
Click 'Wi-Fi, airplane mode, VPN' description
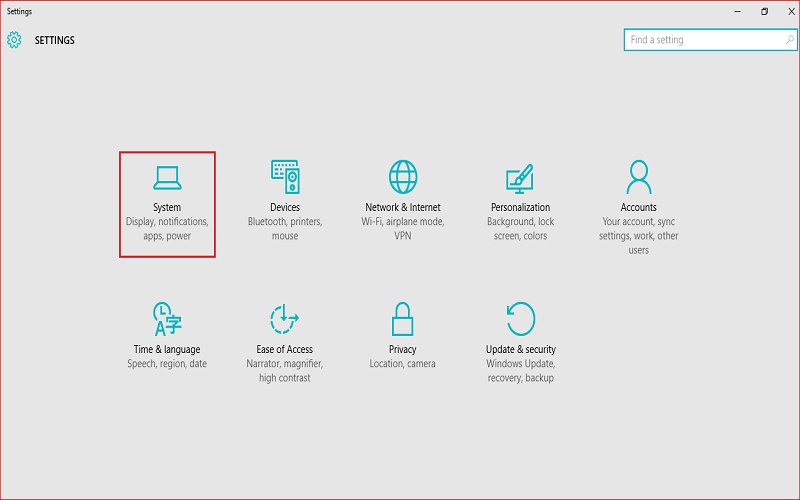403,229
